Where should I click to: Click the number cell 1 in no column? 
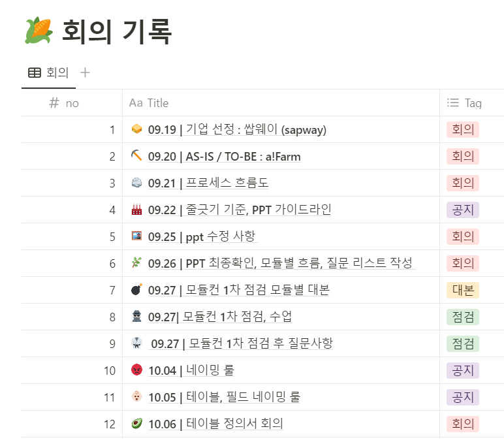[x=72, y=129]
